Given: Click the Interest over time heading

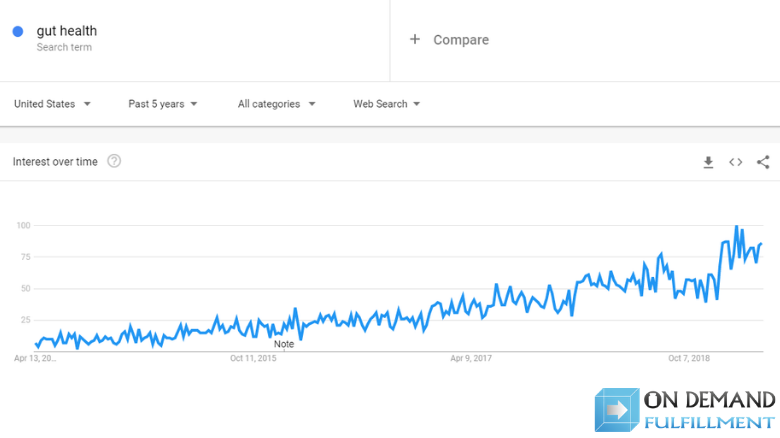Looking at the screenshot, I should point(55,162).
